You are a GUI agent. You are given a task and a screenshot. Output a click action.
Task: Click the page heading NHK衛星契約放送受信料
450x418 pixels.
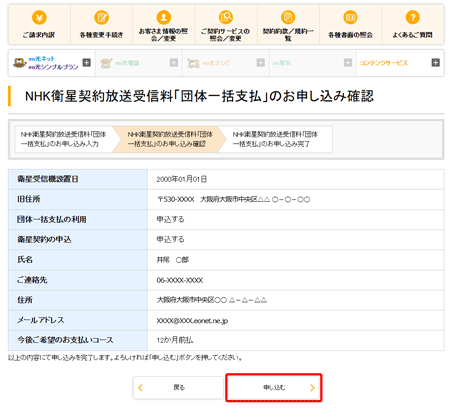click(x=199, y=96)
